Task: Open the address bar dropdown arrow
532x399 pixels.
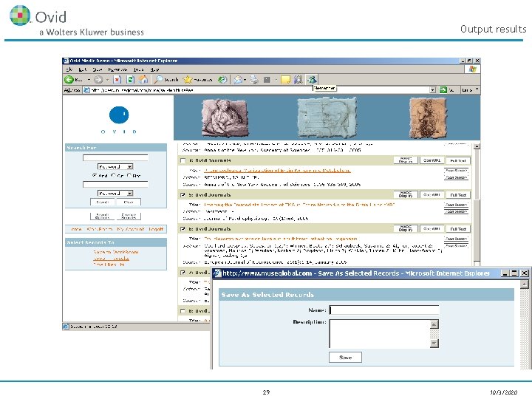Action: [432, 90]
